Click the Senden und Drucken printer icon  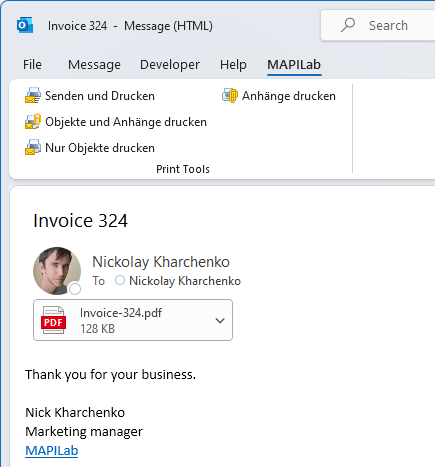(33, 96)
